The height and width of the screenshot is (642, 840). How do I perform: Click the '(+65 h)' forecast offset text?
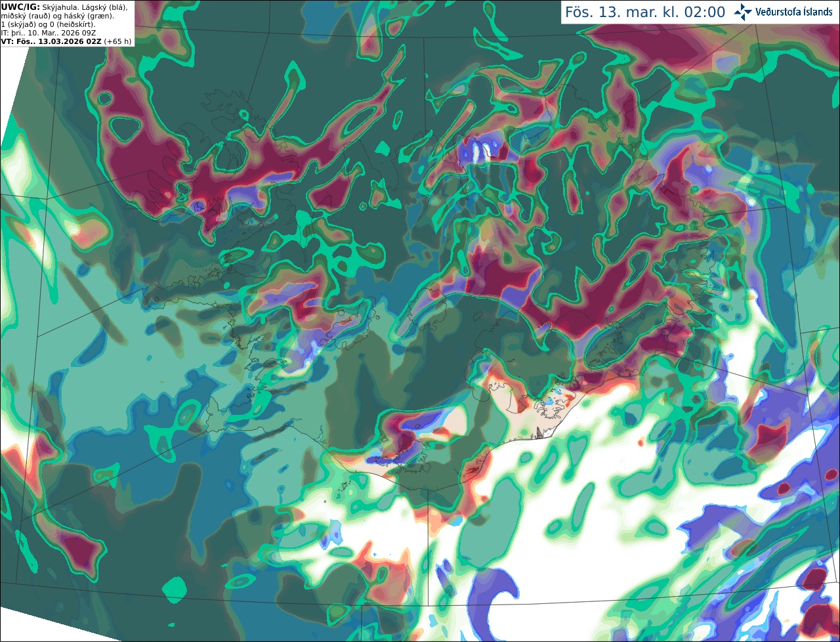pyautogui.click(x=117, y=41)
